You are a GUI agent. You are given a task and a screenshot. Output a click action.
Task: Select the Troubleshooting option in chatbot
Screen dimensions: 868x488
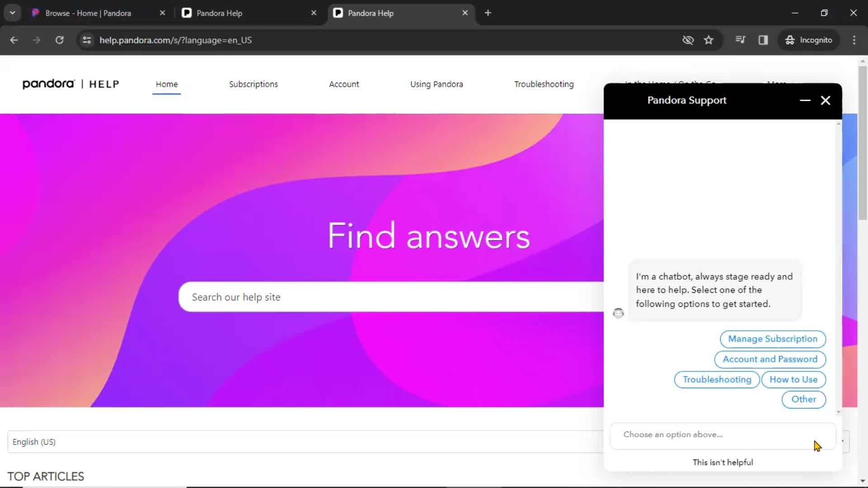click(717, 379)
